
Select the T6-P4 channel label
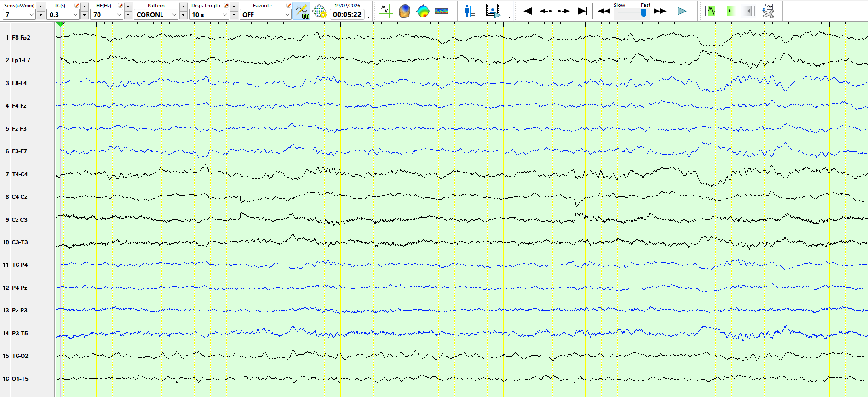20,265
